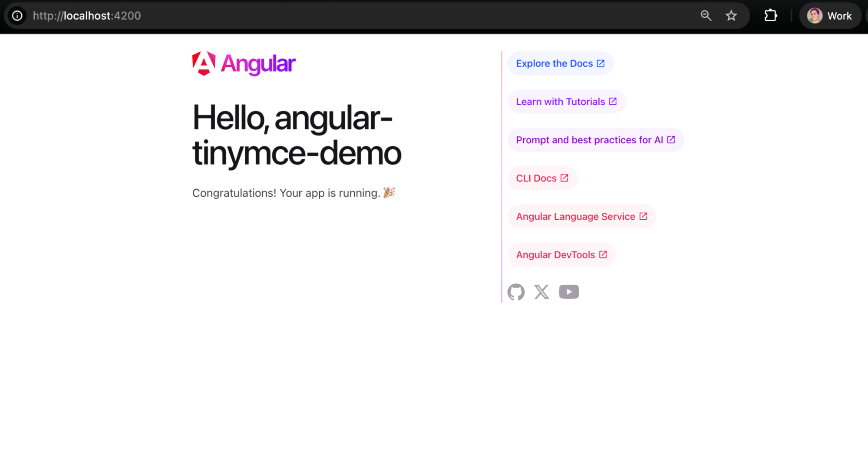Visit the Angular YouTube icon link
The width and height of the screenshot is (868, 458).
coord(569,292)
